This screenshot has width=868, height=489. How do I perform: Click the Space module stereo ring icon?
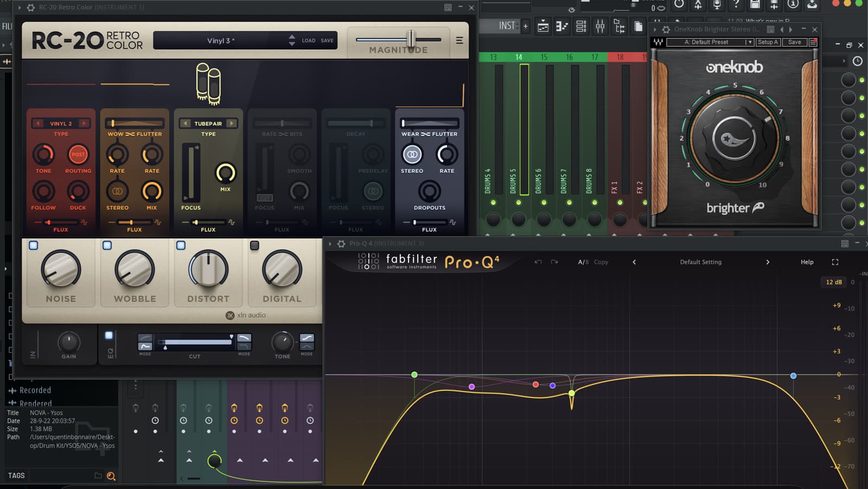click(373, 191)
